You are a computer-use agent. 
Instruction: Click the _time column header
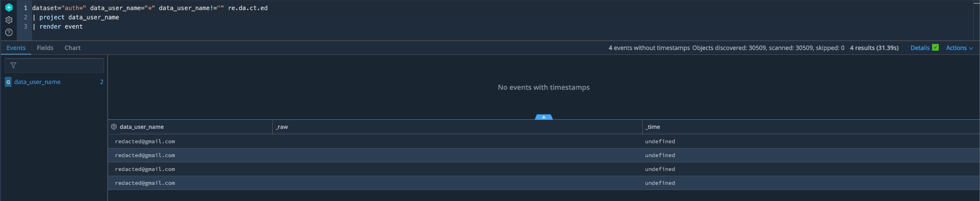pyautogui.click(x=653, y=127)
